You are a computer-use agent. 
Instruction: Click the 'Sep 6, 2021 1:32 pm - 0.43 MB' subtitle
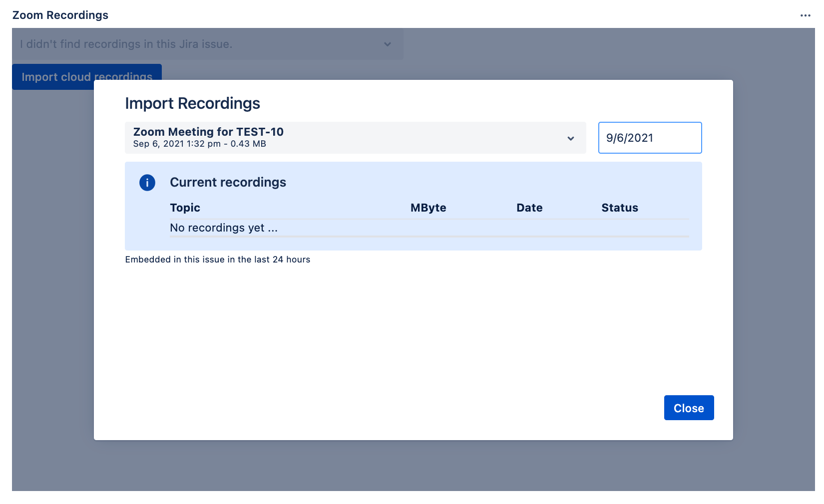click(199, 144)
